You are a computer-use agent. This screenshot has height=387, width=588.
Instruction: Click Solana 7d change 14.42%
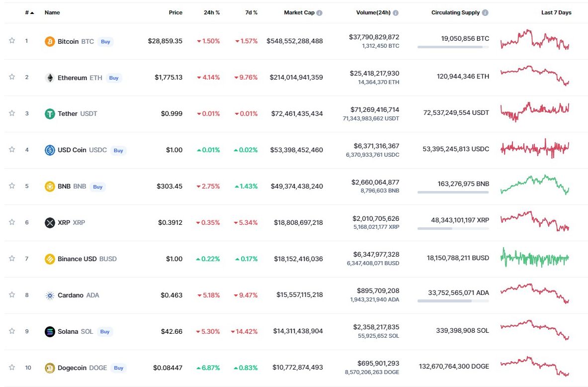(244, 331)
